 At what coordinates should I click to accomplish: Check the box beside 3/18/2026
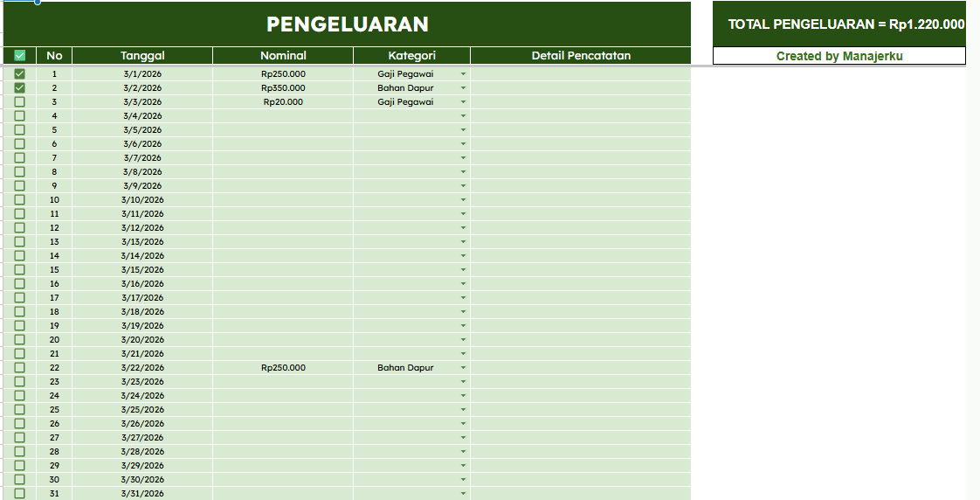click(x=19, y=312)
